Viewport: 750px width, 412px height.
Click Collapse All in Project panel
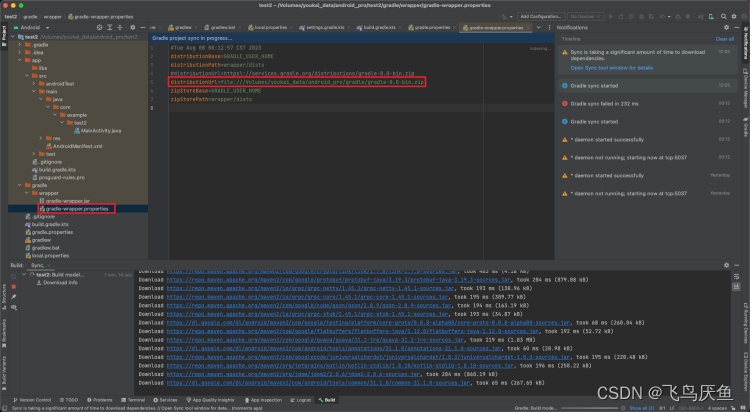tap(120, 28)
